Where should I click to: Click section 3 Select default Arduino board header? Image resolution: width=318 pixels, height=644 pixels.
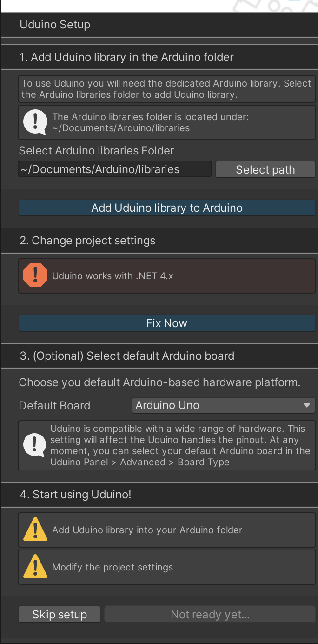pos(127,356)
